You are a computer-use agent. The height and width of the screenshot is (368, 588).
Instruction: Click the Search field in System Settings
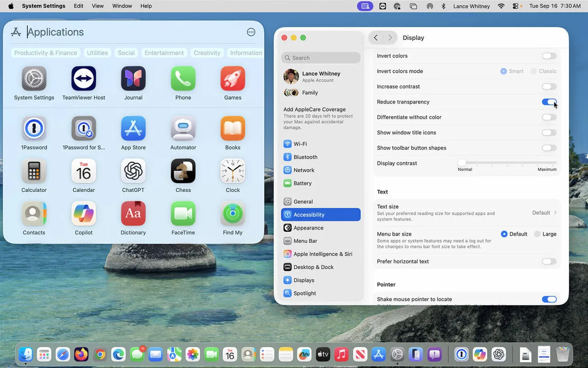321,57
